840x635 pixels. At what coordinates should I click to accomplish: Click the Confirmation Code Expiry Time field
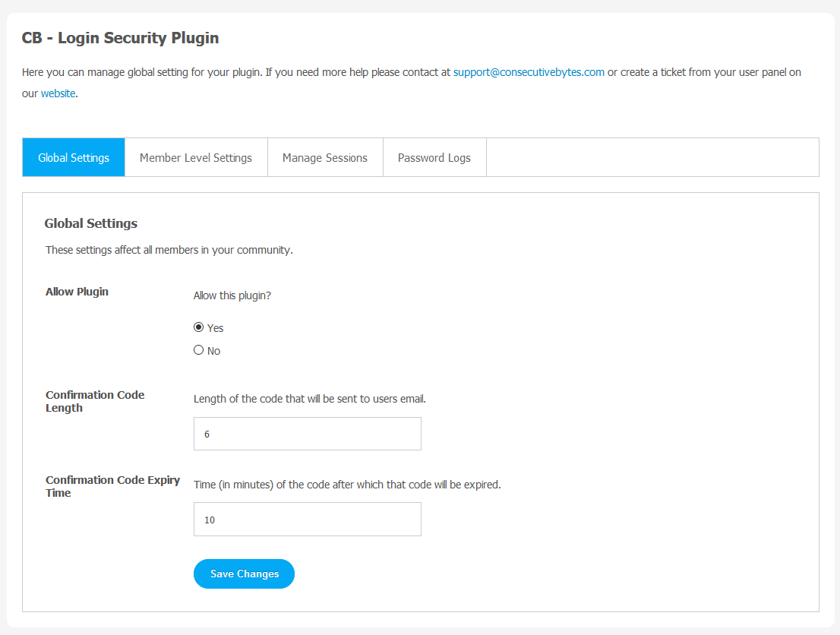[x=307, y=520]
